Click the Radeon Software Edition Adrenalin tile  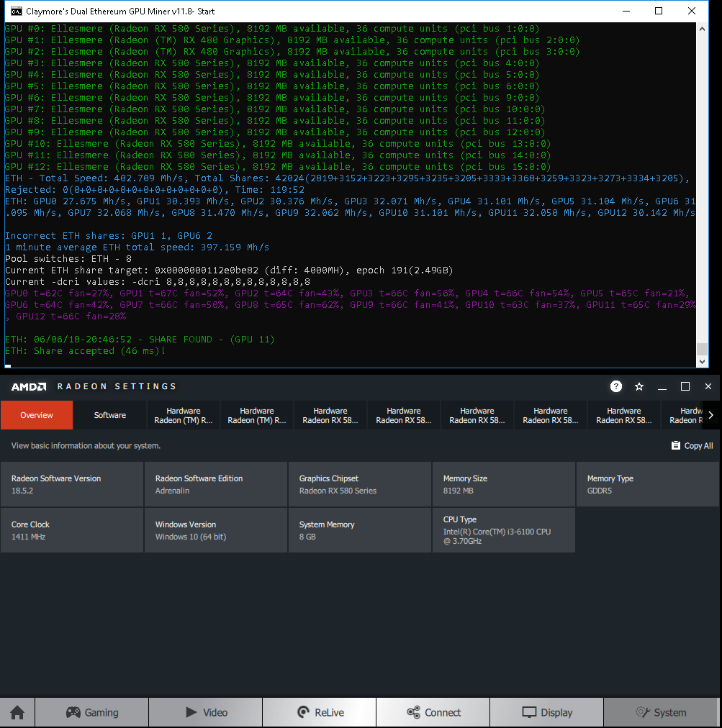[x=216, y=484]
